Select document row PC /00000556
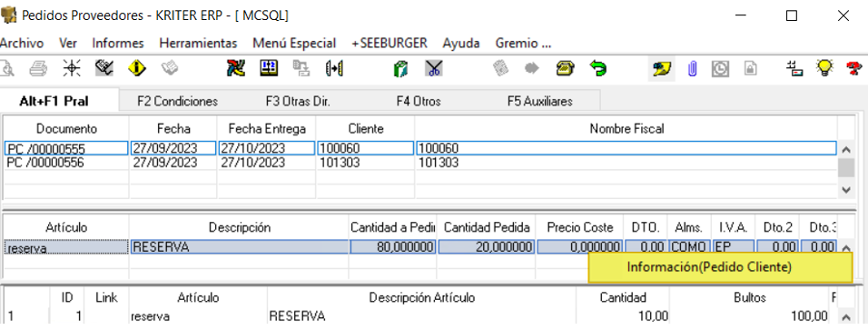Viewport: 868px width, 330px height. click(420, 163)
